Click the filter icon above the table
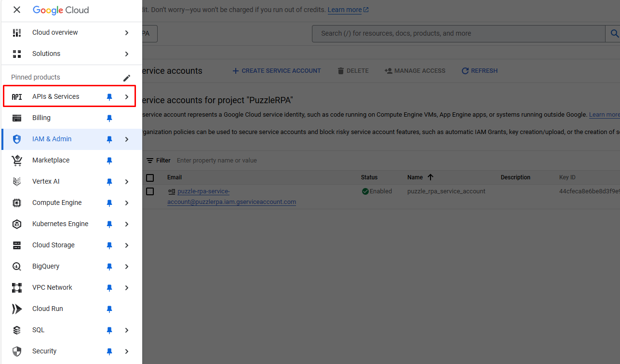 click(150, 161)
